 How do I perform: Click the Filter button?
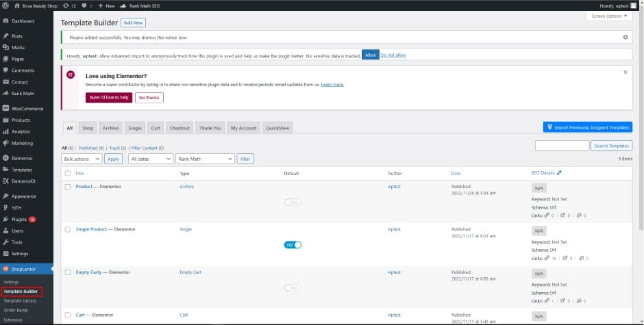tap(245, 159)
